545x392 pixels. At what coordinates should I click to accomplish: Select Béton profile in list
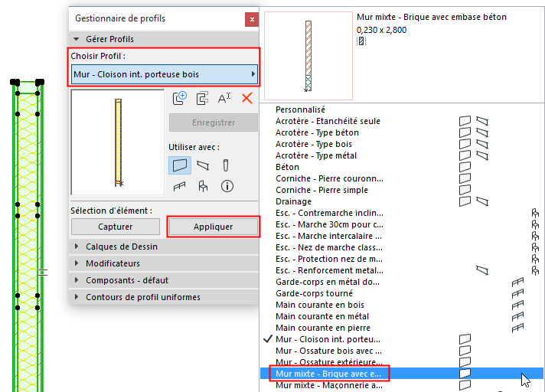pos(402,167)
